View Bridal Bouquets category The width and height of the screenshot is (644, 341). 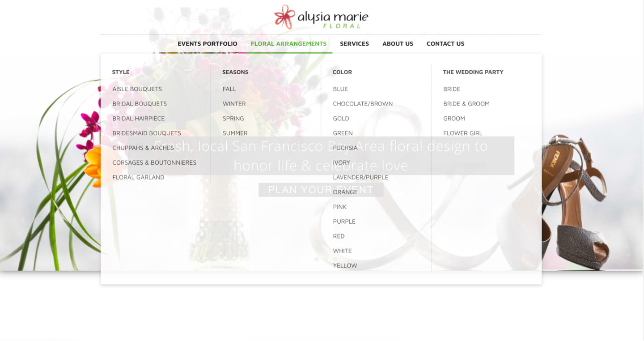tap(140, 104)
